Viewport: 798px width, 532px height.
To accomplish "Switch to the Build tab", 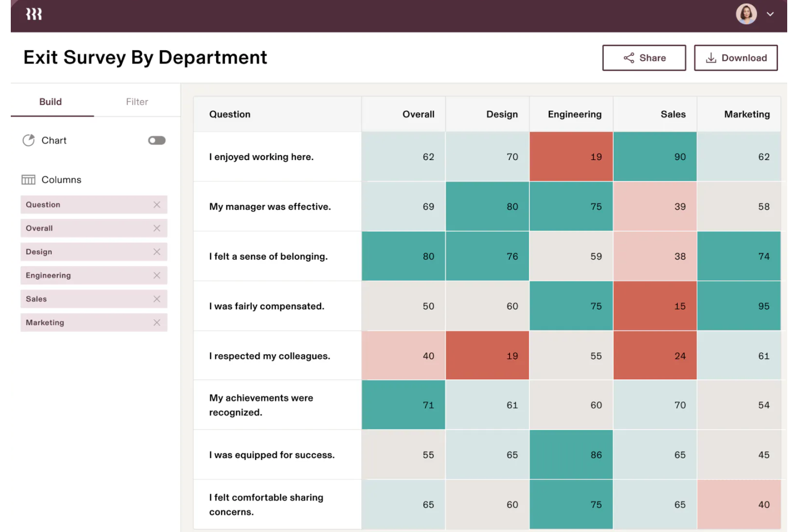I will point(51,102).
